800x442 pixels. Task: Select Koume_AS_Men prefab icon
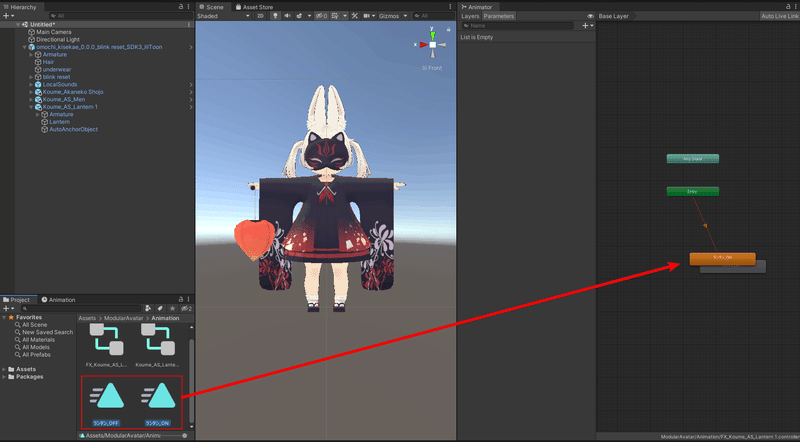[38, 100]
